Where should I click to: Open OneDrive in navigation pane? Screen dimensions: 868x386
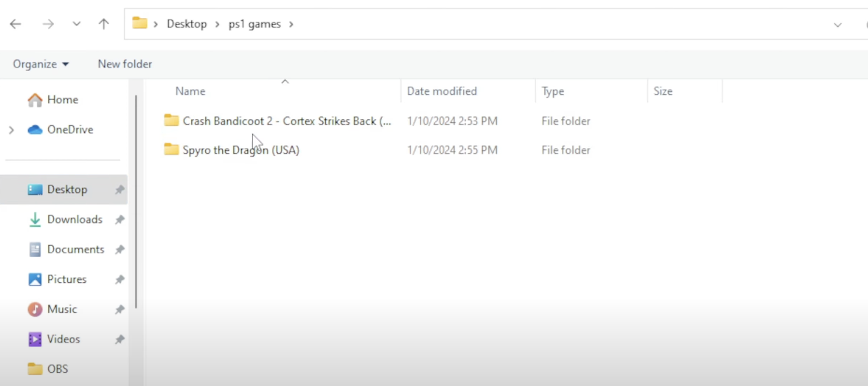70,129
